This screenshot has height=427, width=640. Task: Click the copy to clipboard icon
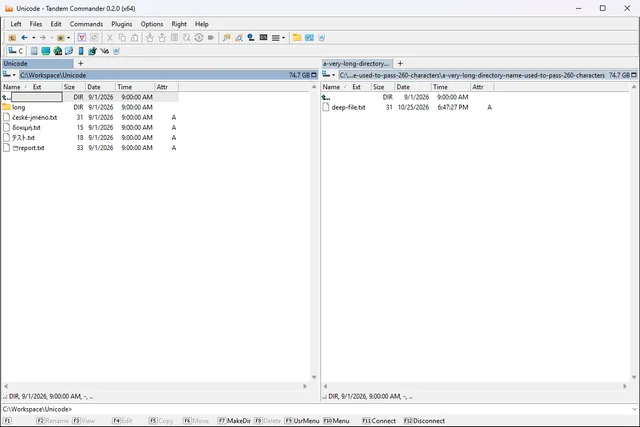pos(122,38)
